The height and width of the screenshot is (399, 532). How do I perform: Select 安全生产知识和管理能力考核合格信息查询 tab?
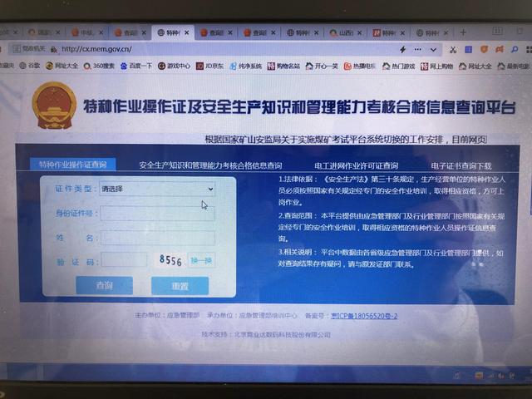click(x=210, y=165)
